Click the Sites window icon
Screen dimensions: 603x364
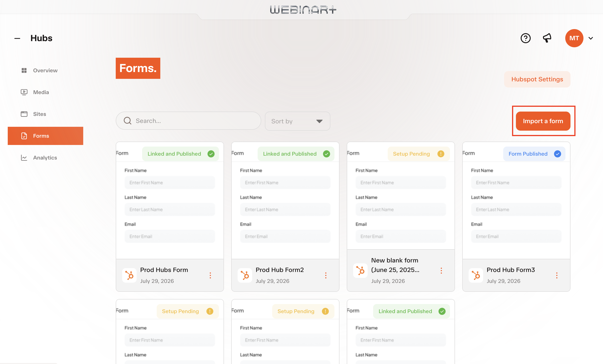24,114
